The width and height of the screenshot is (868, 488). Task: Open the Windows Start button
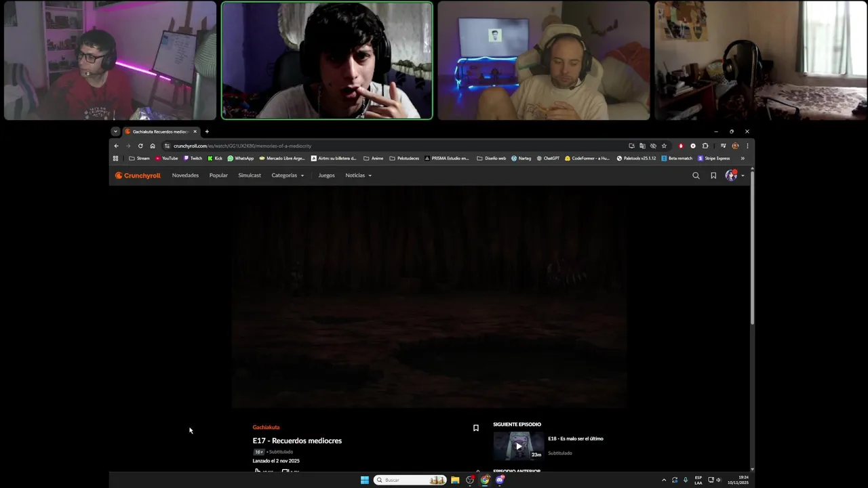click(x=365, y=480)
